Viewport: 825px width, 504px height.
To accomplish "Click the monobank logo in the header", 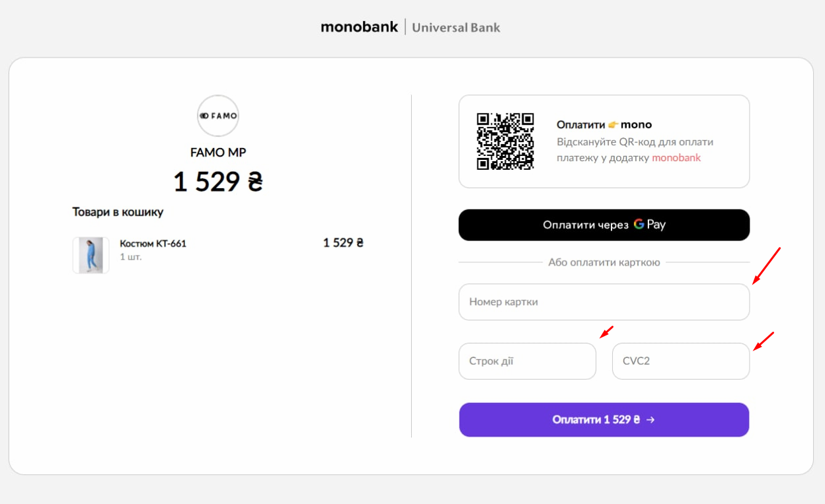I will [359, 27].
